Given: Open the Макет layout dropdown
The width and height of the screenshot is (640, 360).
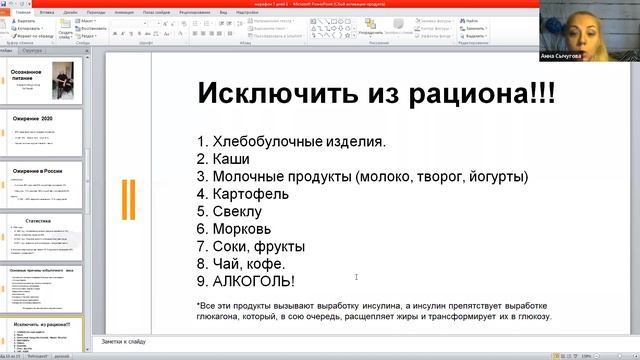Looking at the screenshot, I should click(86, 21).
